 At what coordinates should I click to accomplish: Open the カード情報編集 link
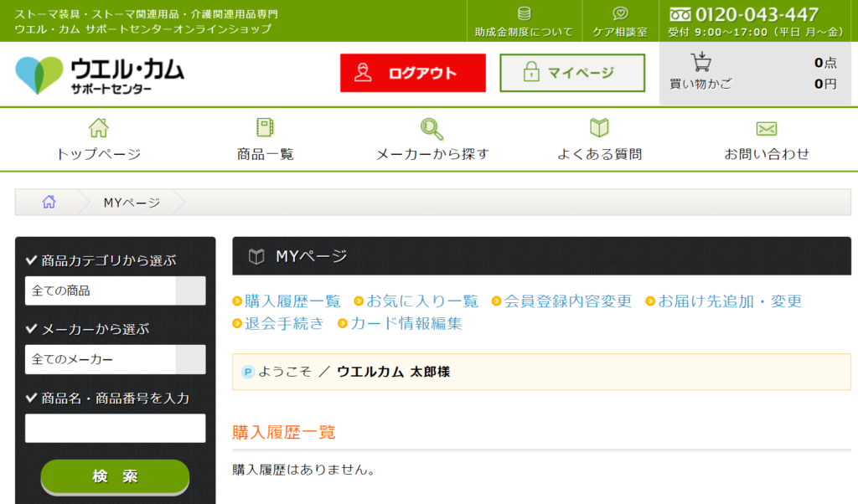click(x=406, y=323)
